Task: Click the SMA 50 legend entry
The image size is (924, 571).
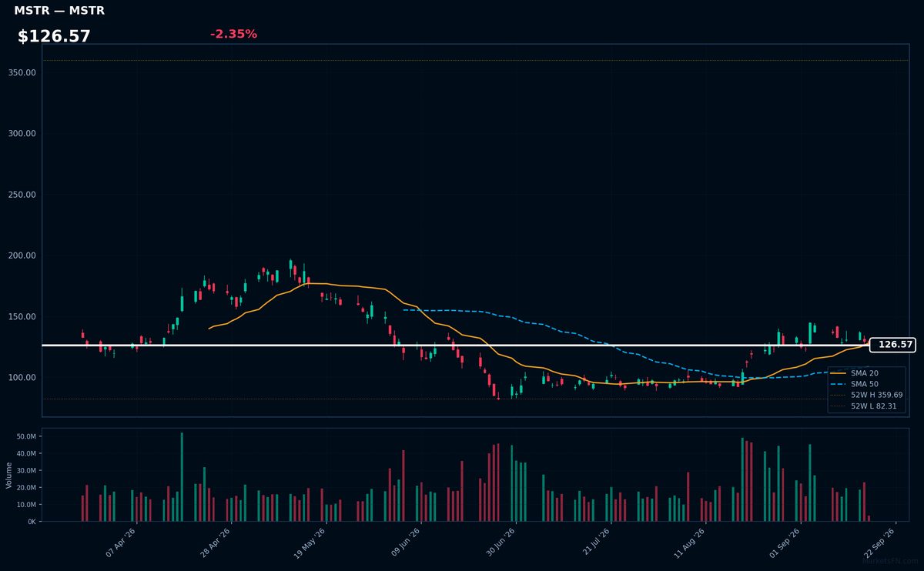Action: (x=856, y=383)
